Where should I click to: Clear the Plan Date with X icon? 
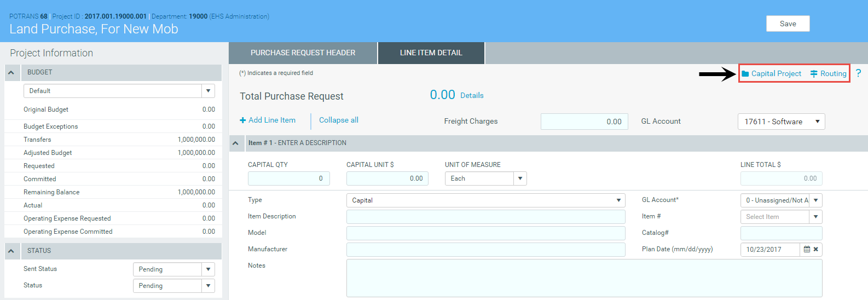point(815,249)
